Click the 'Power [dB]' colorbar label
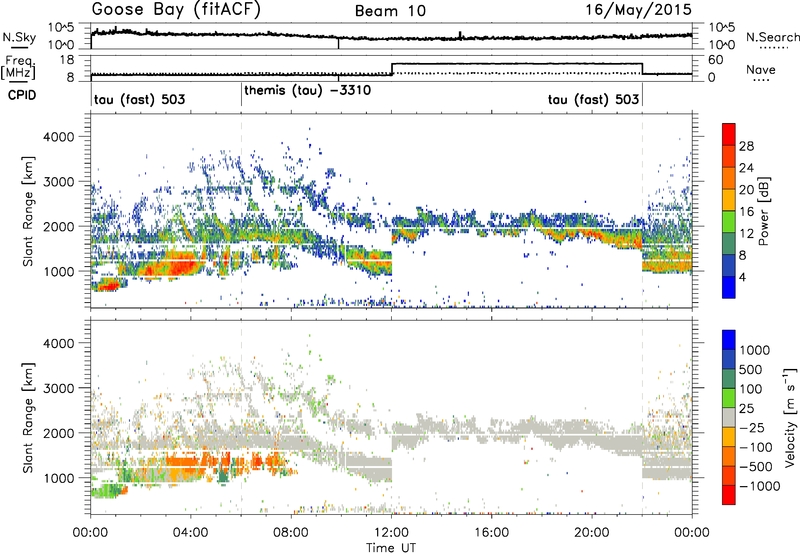The image size is (800, 554). tap(764, 211)
